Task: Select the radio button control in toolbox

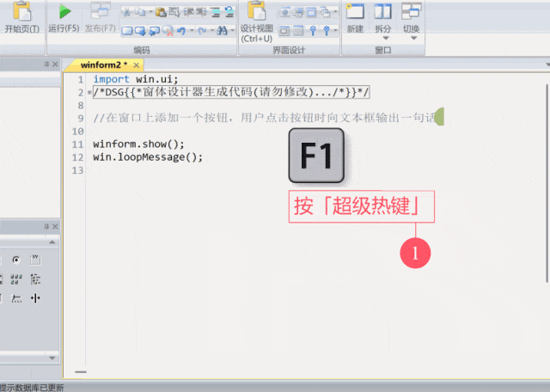Action: pyautogui.click(x=16, y=260)
